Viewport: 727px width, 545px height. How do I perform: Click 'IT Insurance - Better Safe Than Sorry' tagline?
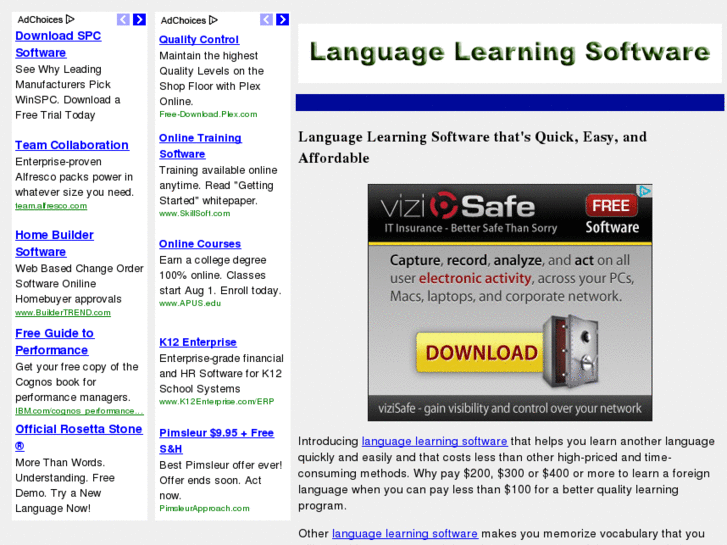[471, 228]
